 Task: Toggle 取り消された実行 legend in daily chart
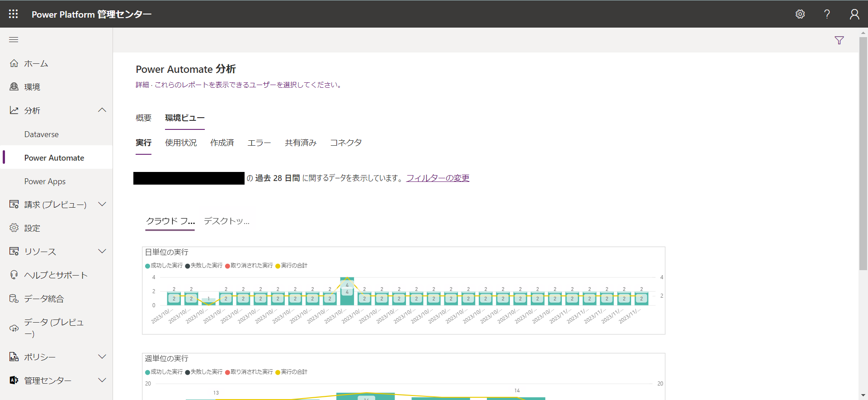coord(249,266)
